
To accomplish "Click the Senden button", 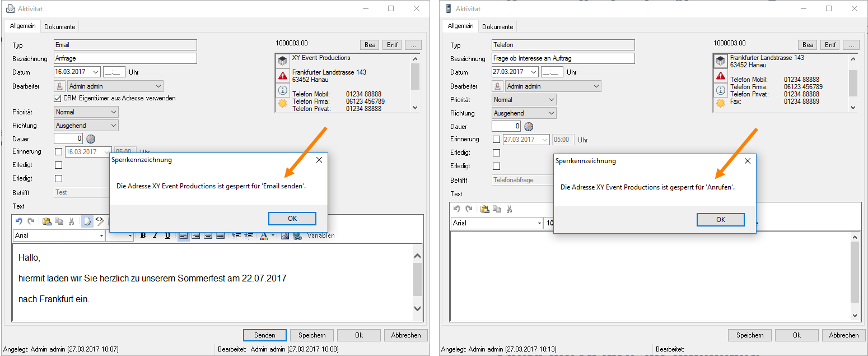I will (264, 335).
